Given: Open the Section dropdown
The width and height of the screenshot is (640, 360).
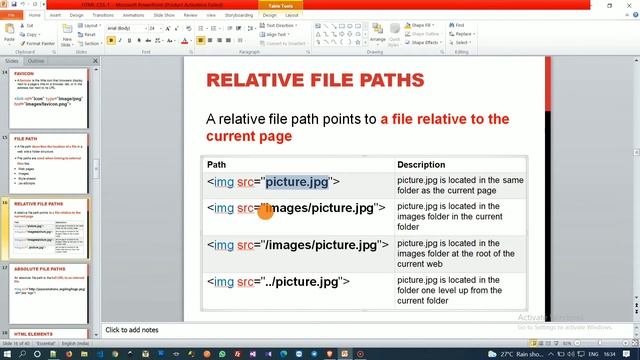Looking at the screenshot, I should point(89,43).
